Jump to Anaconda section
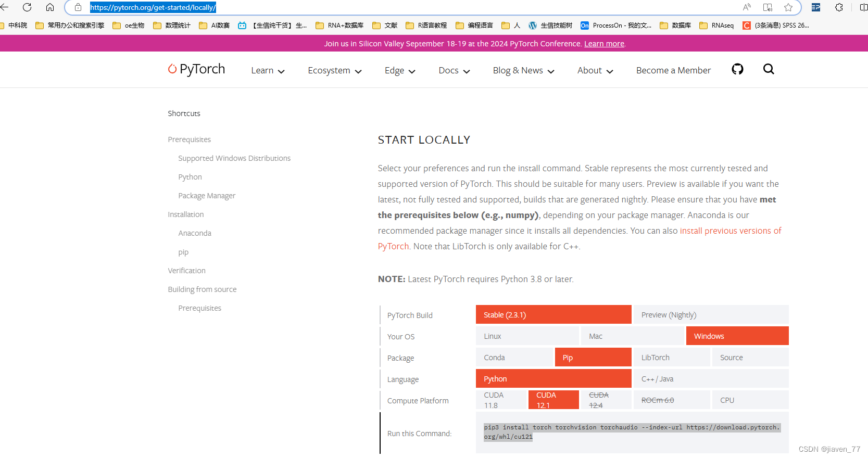The height and width of the screenshot is (458, 868). point(195,233)
